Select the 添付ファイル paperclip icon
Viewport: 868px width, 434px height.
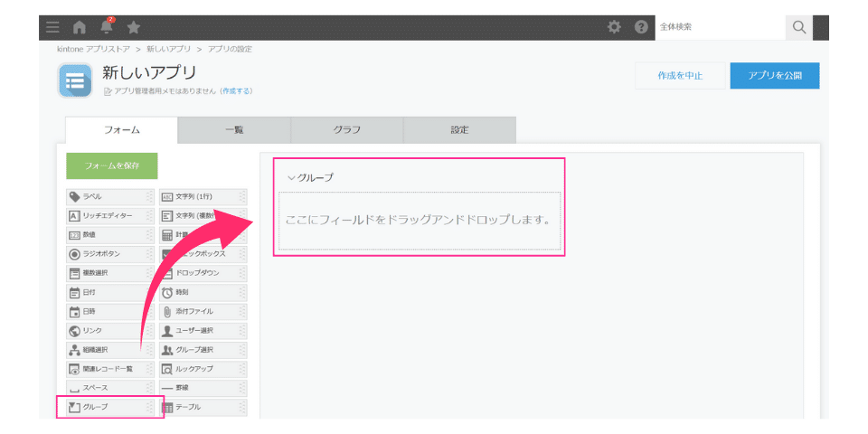[x=167, y=311]
